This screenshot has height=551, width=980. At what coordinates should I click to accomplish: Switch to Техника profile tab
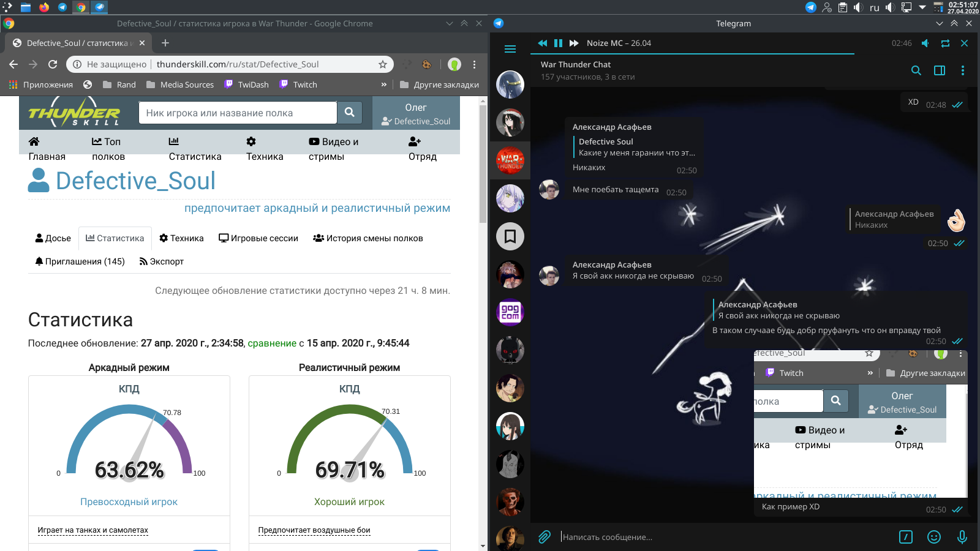coord(181,238)
